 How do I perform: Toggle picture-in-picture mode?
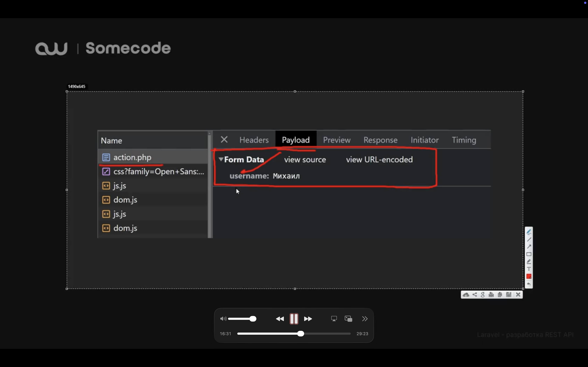click(x=348, y=319)
